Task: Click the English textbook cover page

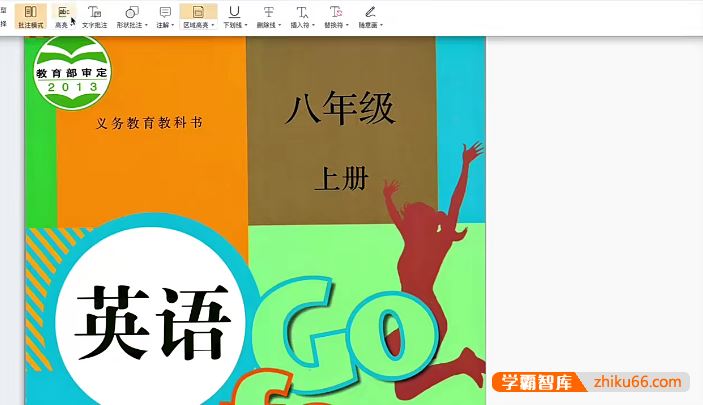Action: [255, 221]
